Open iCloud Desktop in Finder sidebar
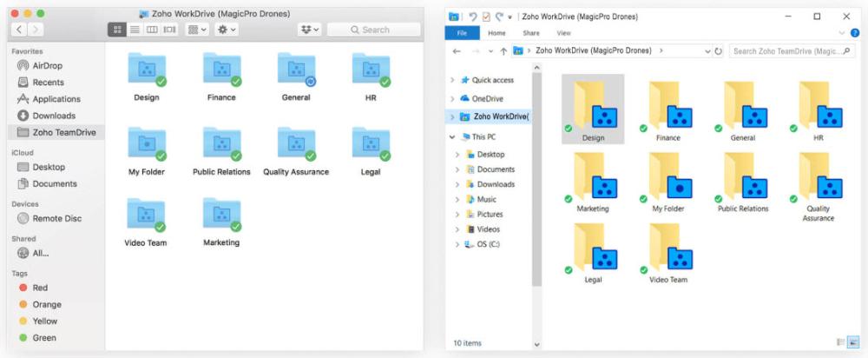Viewport: 868px width, 358px height. click(42, 167)
